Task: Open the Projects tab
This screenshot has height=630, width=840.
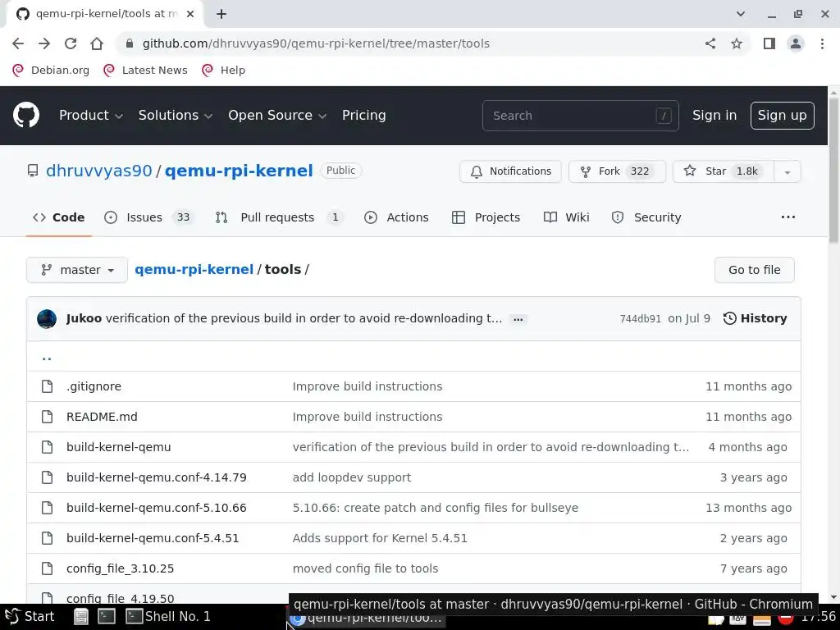Action: coord(486,217)
